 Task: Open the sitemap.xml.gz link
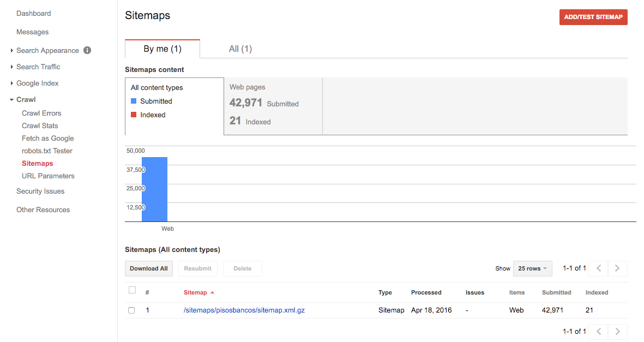pyautogui.click(x=244, y=310)
